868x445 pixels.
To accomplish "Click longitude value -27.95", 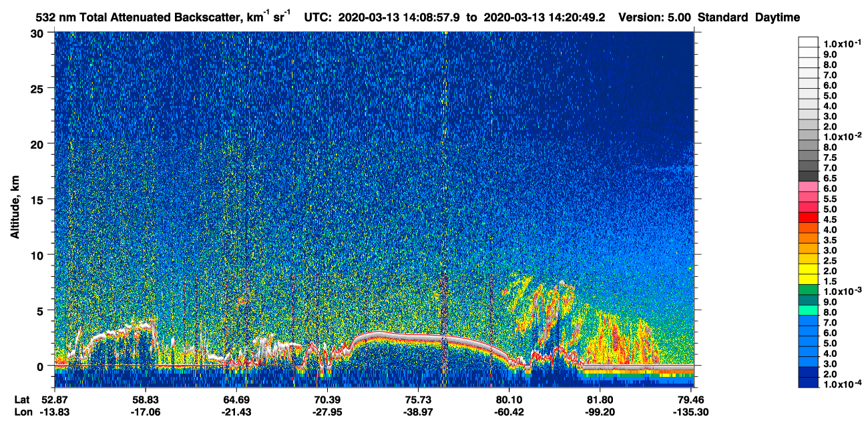I will (x=328, y=412).
